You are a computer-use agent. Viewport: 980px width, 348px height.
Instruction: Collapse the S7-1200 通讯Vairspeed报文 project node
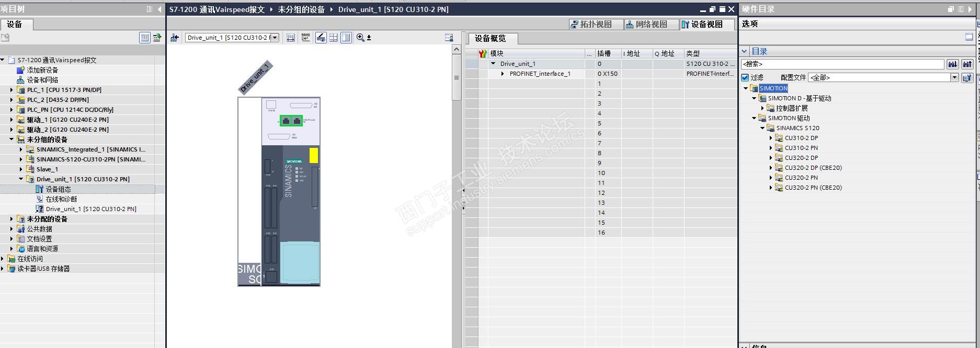(x=3, y=60)
